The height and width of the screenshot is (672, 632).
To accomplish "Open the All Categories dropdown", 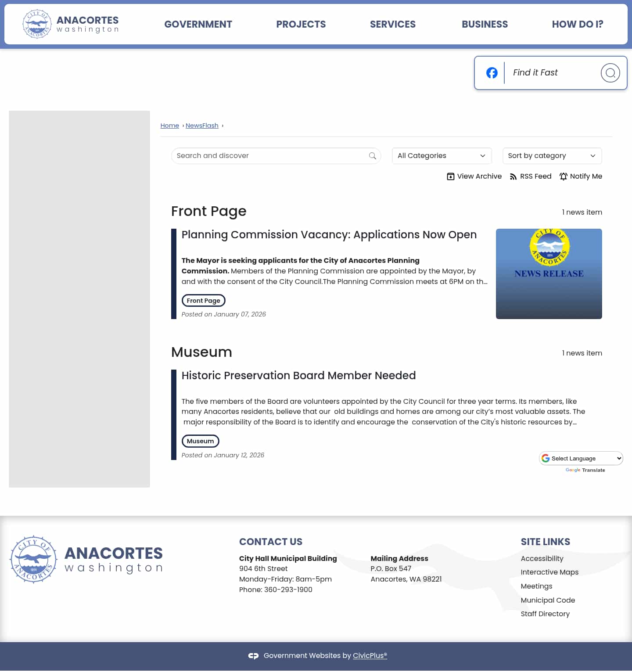I will tap(442, 155).
